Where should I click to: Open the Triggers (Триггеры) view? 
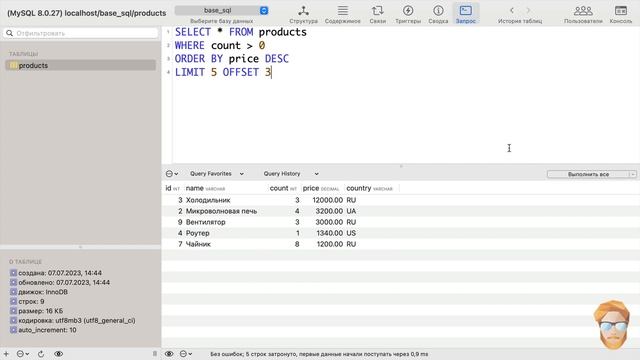click(x=408, y=14)
